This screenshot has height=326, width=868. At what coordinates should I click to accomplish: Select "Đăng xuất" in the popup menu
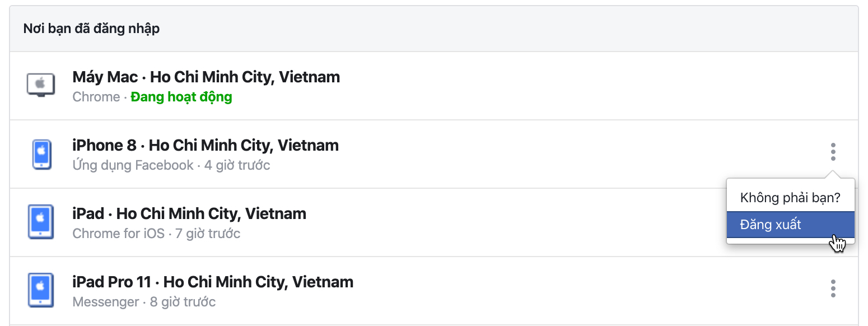tap(771, 225)
